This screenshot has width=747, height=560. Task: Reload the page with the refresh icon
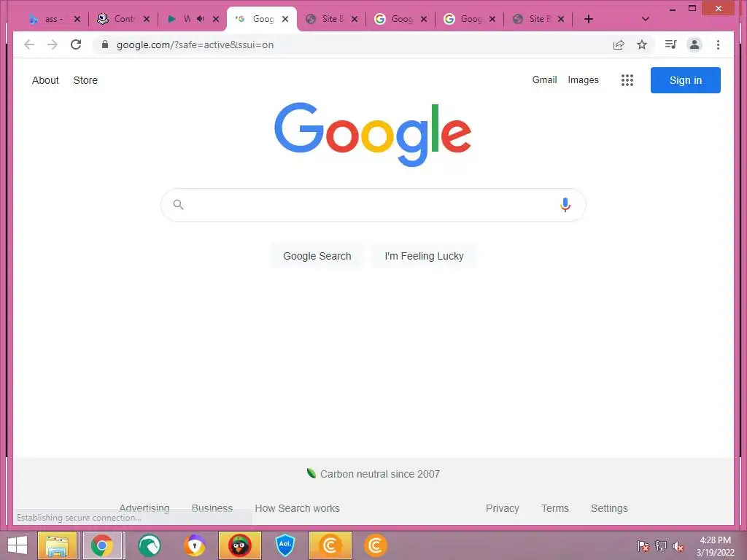[76, 44]
